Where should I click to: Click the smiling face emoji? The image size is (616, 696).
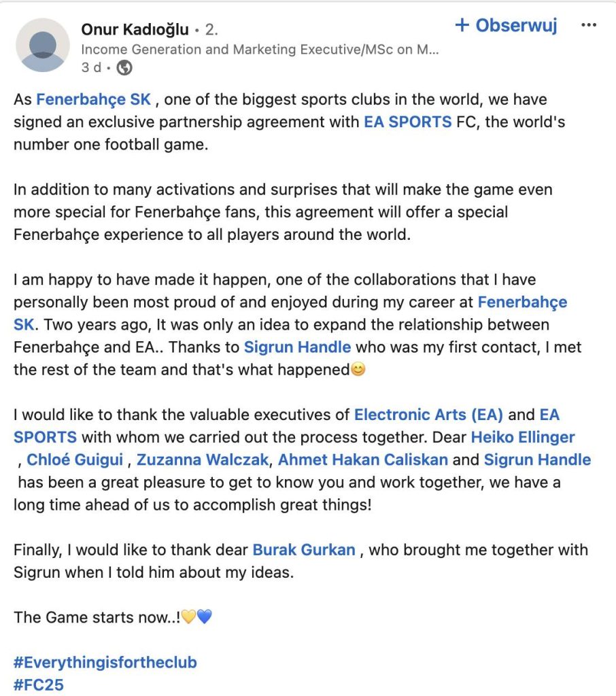coord(357,370)
